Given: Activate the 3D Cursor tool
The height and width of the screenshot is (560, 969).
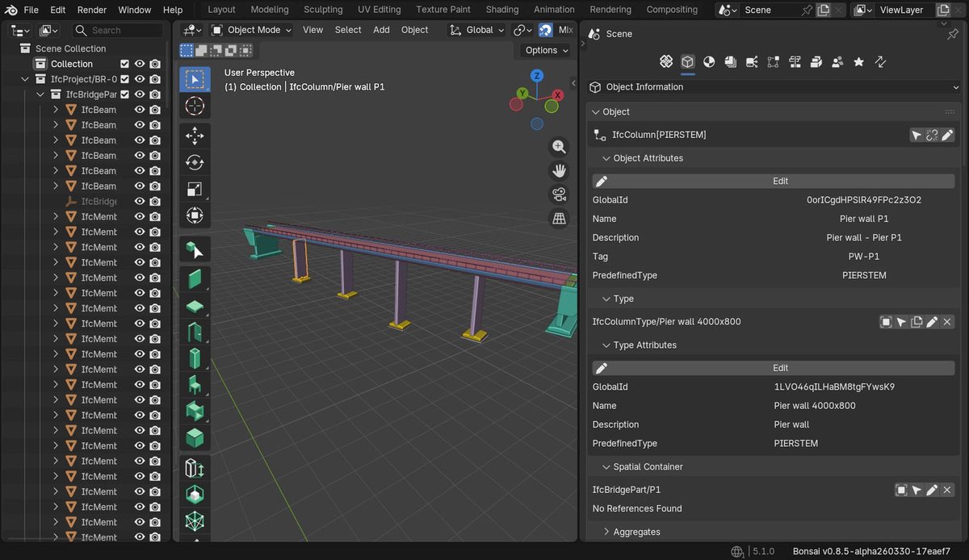Looking at the screenshot, I should tap(195, 106).
